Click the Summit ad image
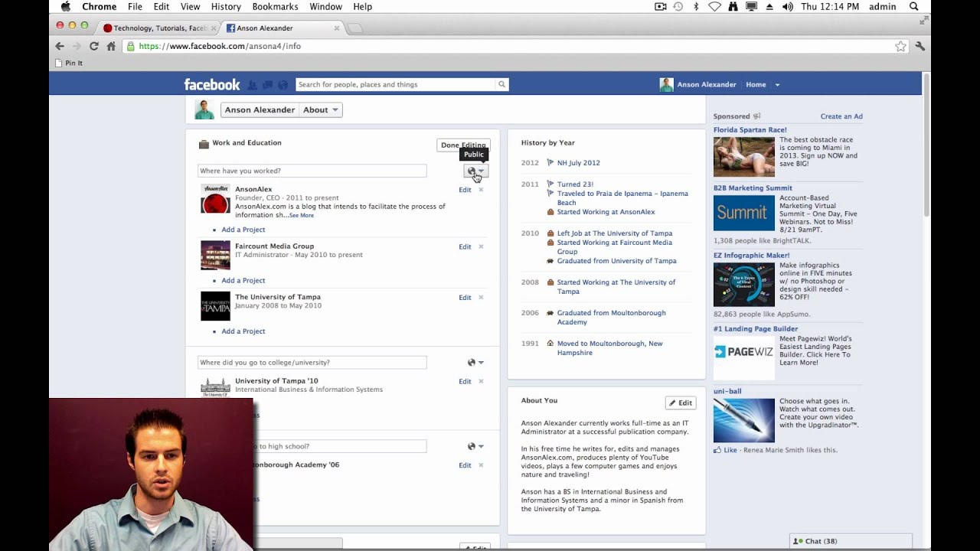Screen dimensions: 980x551 (x=744, y=213)
